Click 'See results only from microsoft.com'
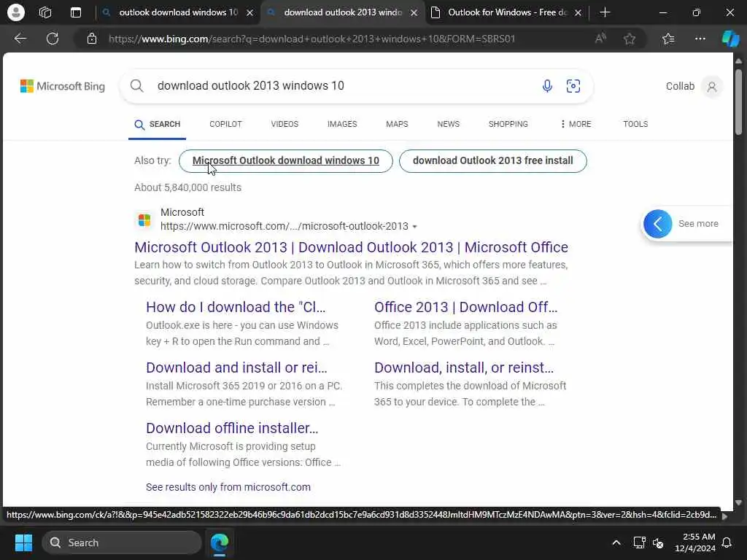 pyautogui.click(x=228, y=487)
